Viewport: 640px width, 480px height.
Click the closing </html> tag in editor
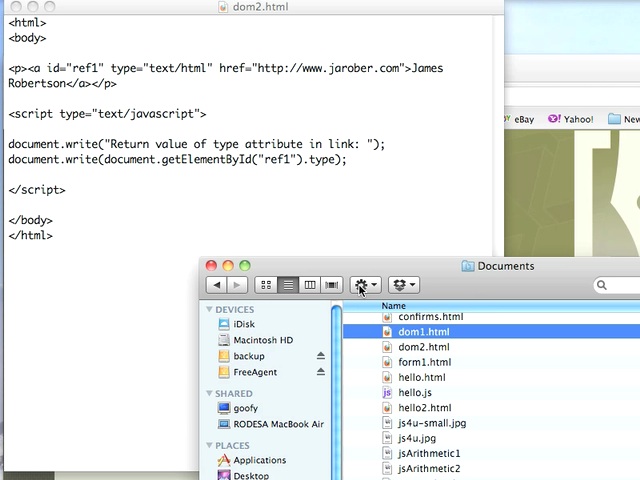click(x=30, y=236)
